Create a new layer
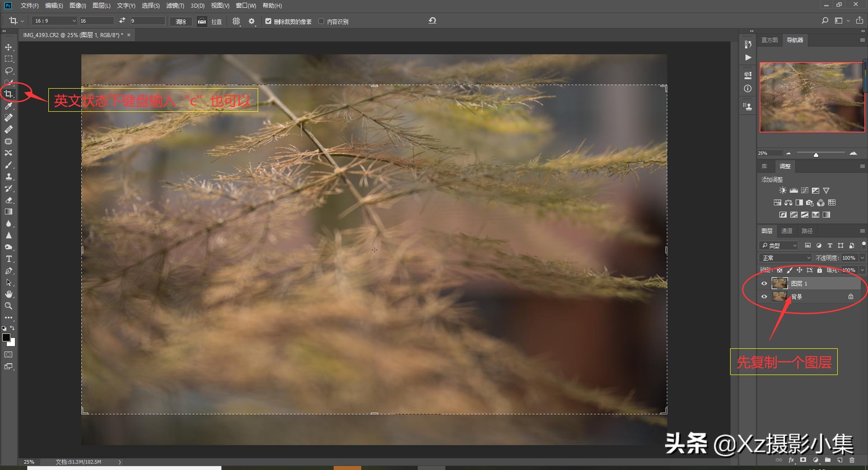This screenshot has width=868, height=470. pos(840,460)
